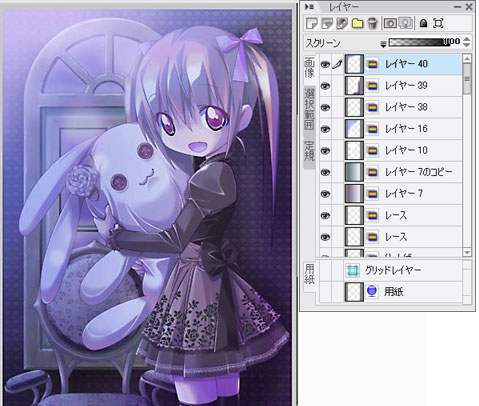Hide レイヤー 39 using its eye icon
The image size is (479, 406).
(x=325, y=86)
